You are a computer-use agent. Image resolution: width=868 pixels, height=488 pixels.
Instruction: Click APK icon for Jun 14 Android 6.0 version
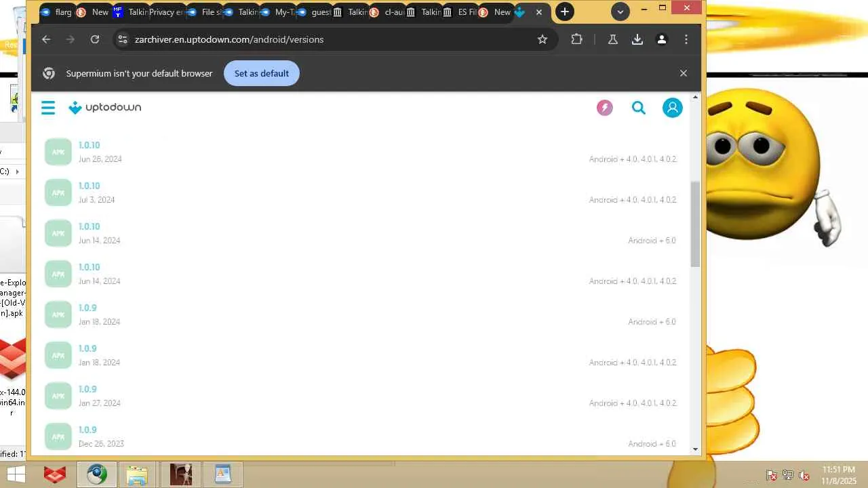58,233
